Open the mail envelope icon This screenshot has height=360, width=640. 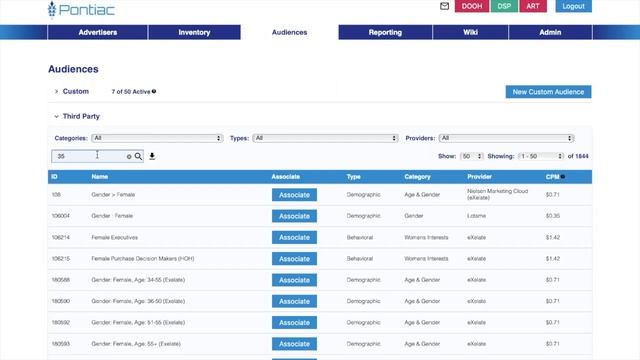[x=444, y=6]
